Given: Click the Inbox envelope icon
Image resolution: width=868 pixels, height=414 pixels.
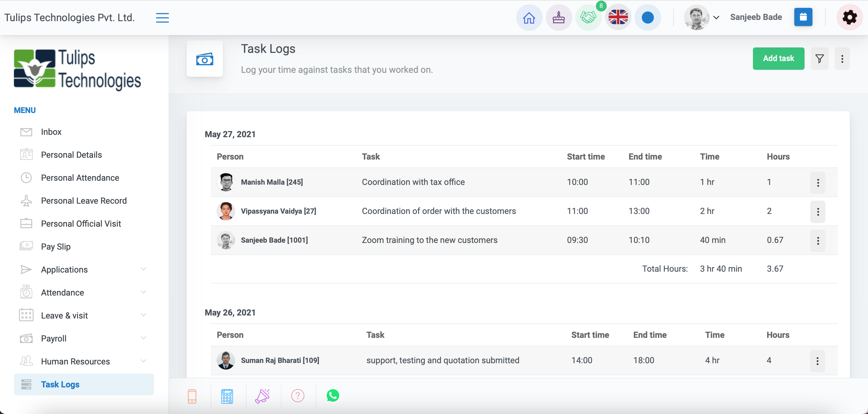Looking at the screenshot, I should click(26, 132).
